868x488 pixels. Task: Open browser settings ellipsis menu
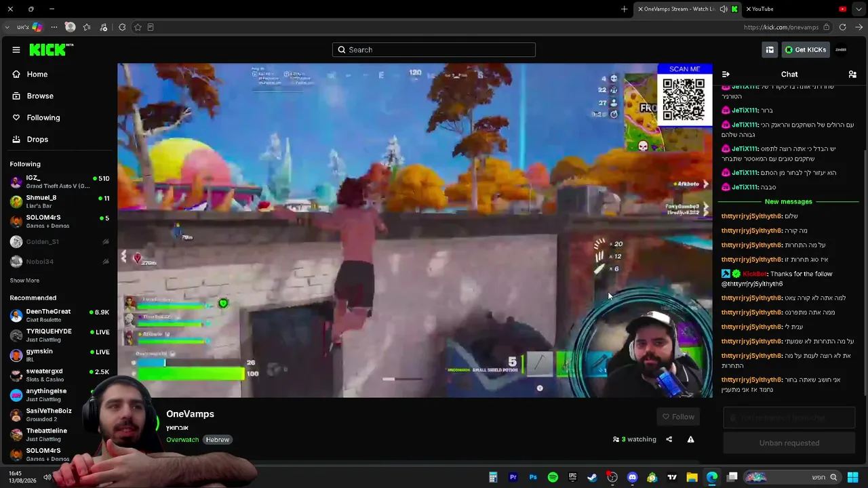pos(54,27)
